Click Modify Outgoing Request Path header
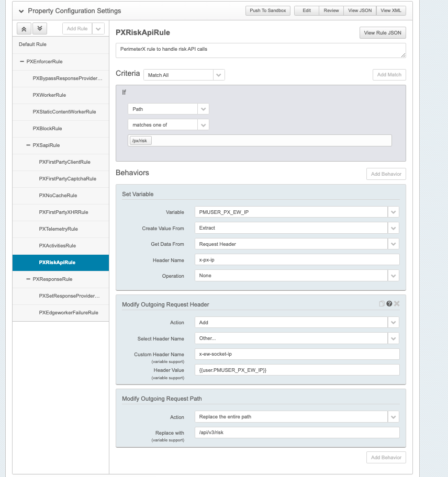 162,399
